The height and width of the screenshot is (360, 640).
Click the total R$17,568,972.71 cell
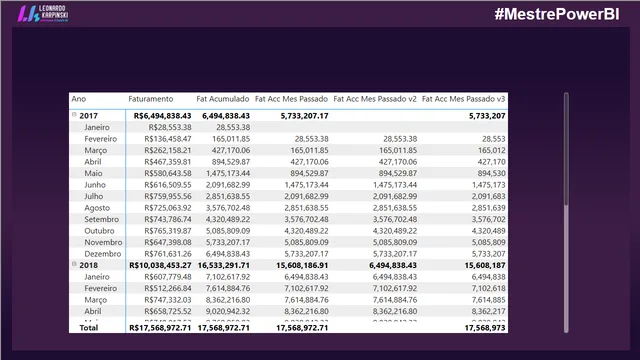point(160,328)
